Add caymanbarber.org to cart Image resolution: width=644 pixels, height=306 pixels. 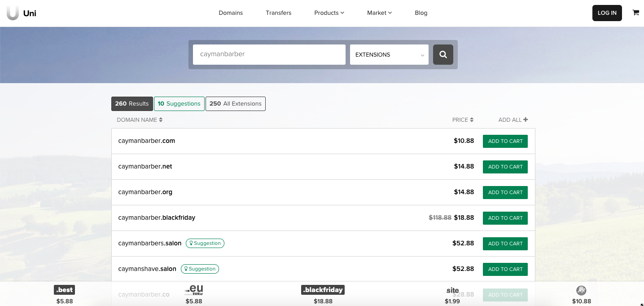tap(505, 192)
